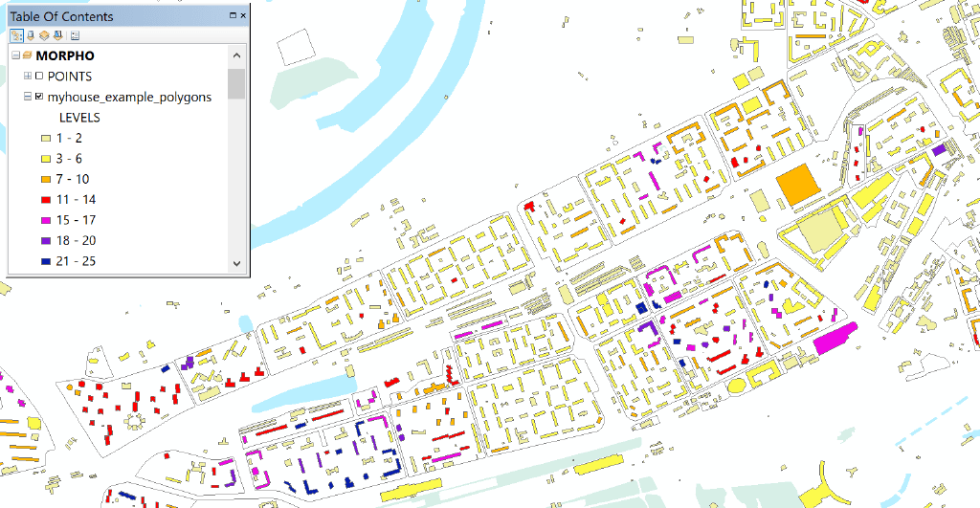Click the scroll down arrow in Table Of Contents
The width and height of the screenshot is (980, 508).
[x=237, y=263]
